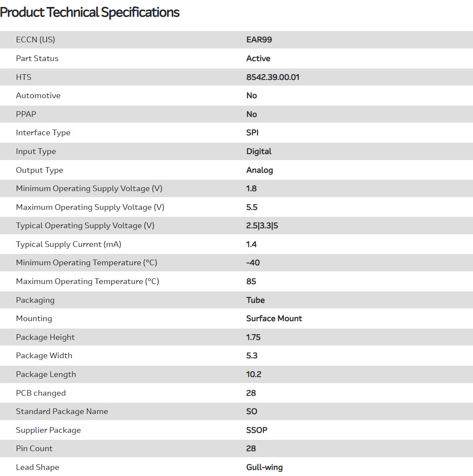Select the Tube packaging value
This screenshot has height=476, width=473.
(255, 300)
